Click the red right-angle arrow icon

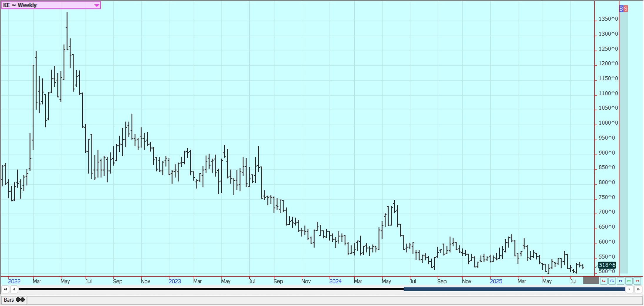603,281
